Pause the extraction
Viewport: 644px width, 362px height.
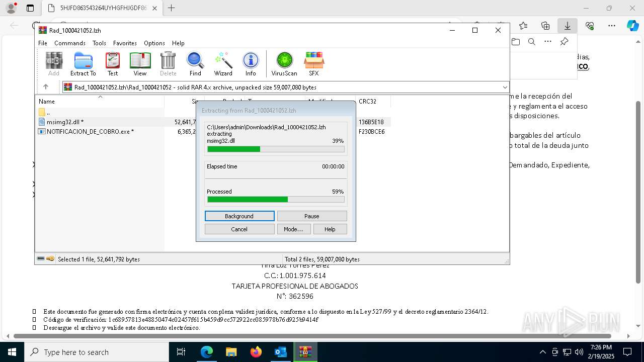[312, 216]
